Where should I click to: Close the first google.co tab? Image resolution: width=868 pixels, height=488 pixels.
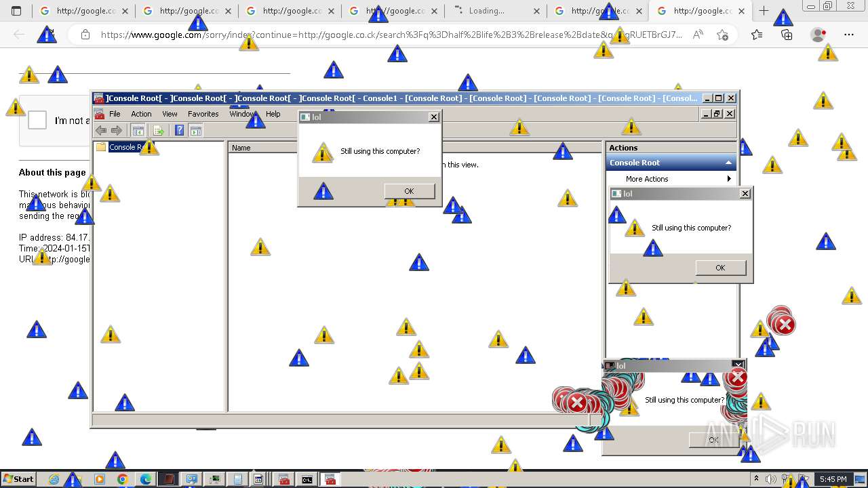[x=125, y=11]
